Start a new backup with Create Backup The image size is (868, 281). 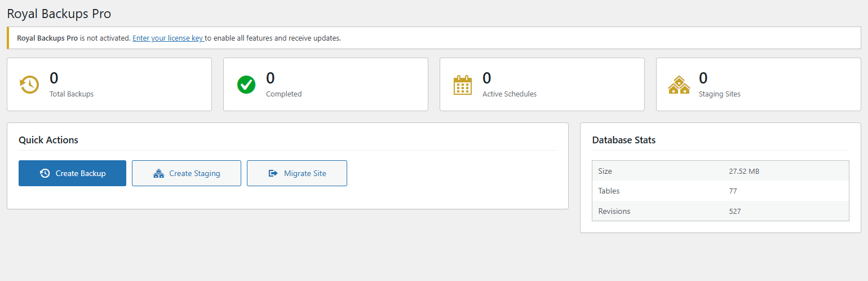72,173
